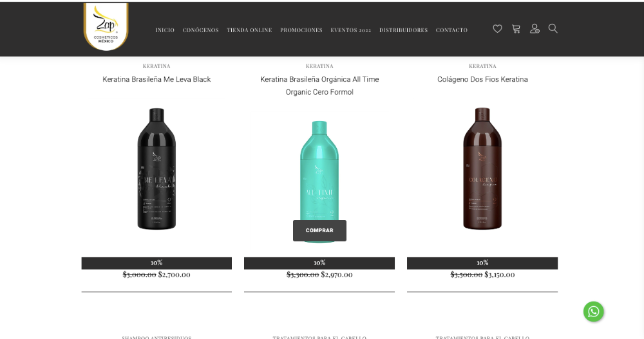Open Tienda Online menu
Image resolution: width=644 pixels, height=339 pixels.
pyautogui.click(x=249, y=30)
